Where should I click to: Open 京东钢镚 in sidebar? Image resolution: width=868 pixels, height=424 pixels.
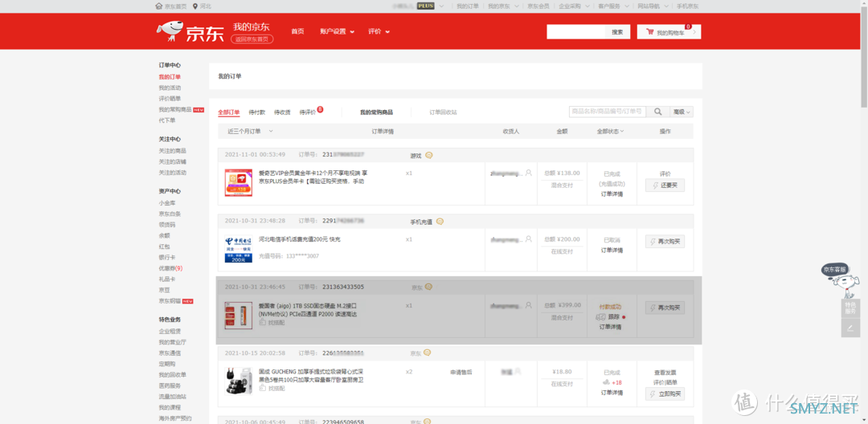[170, 300]
